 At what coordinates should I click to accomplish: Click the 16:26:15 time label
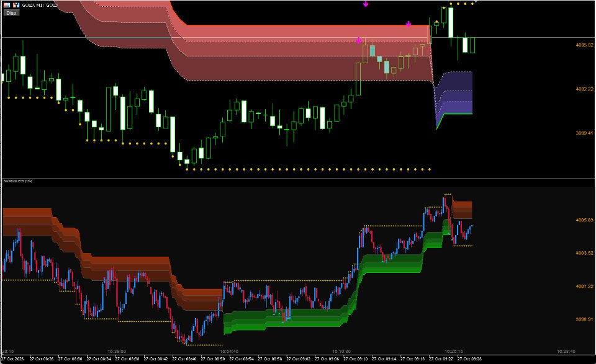point(454,352)
